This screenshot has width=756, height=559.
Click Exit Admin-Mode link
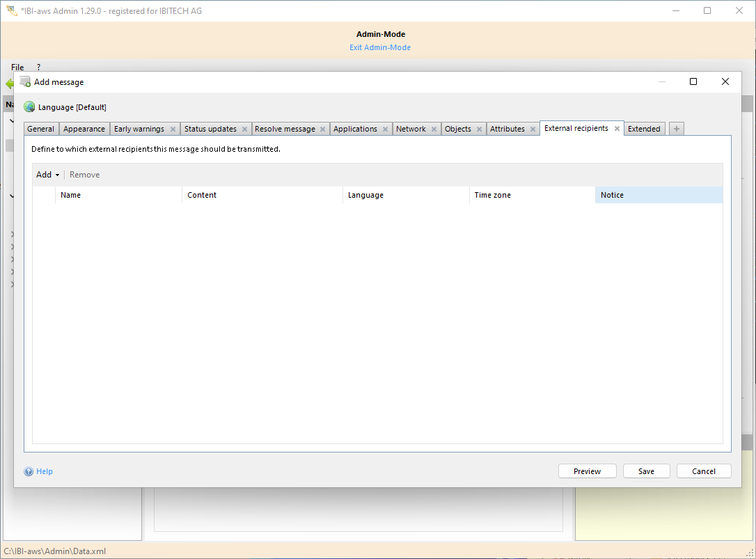[x=380, y=47]
